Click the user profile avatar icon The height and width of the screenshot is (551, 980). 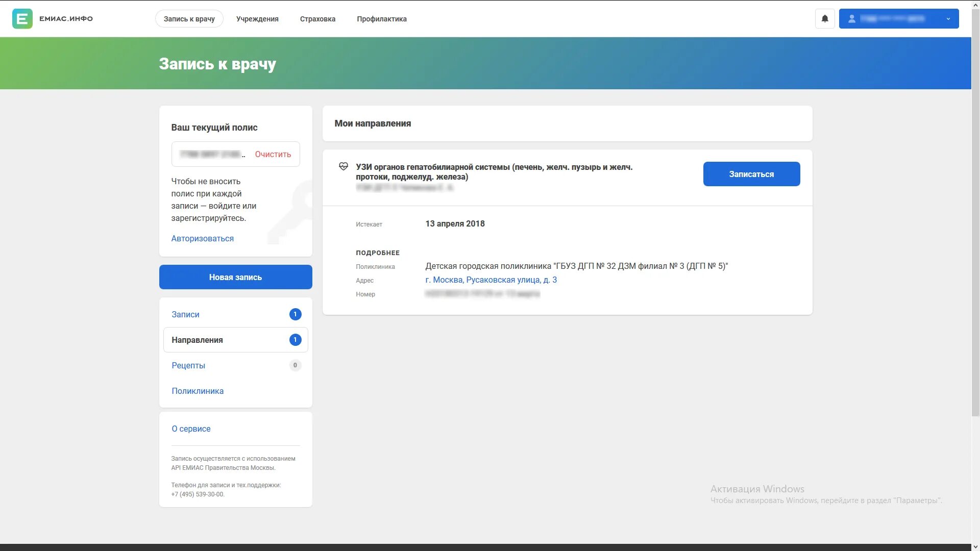pyautogui.click(x=852, y=19)
